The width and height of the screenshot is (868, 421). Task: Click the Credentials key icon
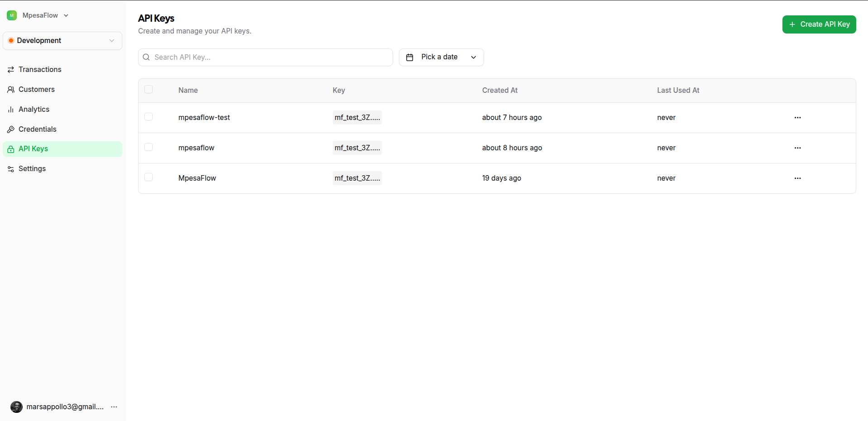click(11, 129)
